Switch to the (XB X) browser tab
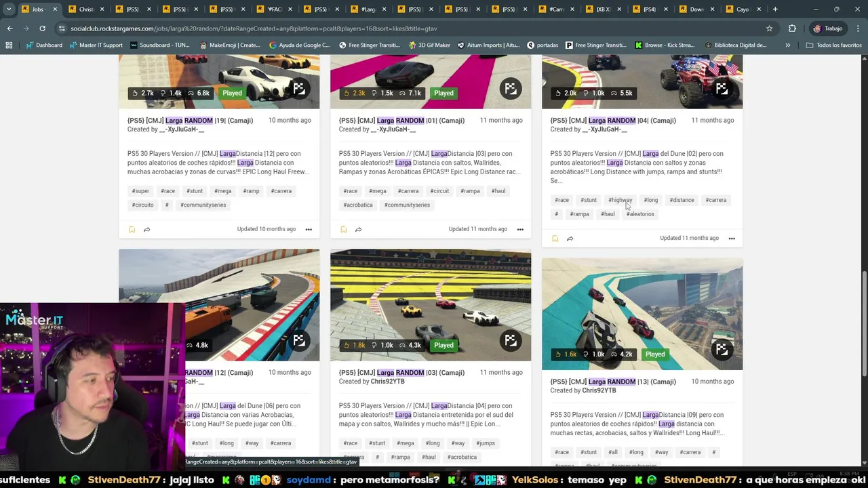Image resolution: width=868 pixels, height=488 pixels. tap(602, 9)
